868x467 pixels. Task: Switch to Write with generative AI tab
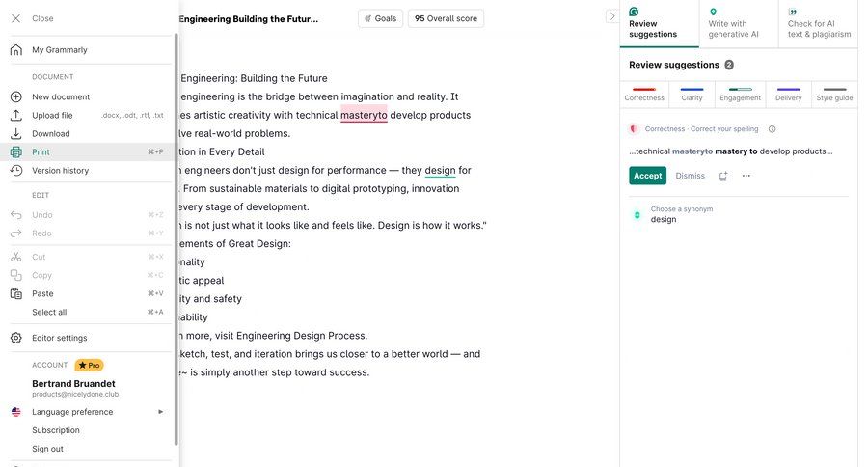click(x=739, y=23)
